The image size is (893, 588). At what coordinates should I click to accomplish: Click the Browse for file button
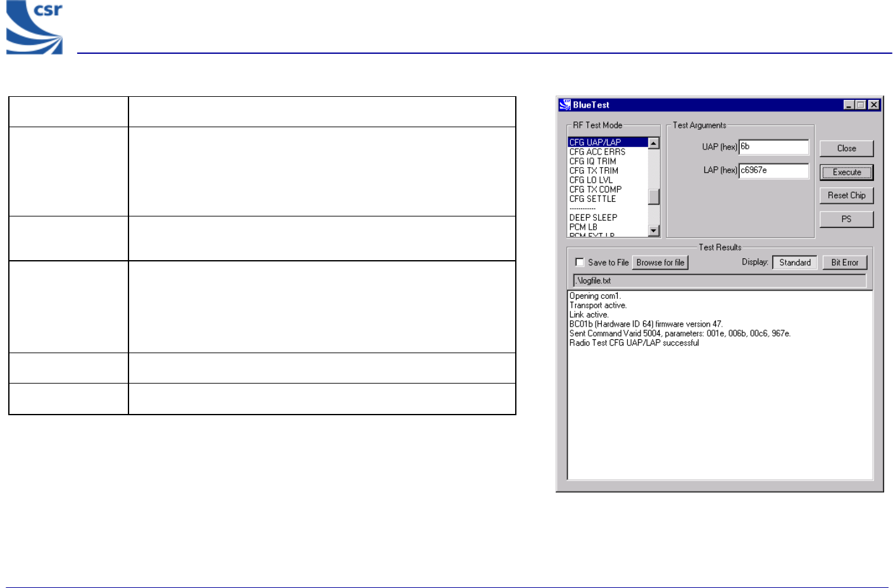click(660, 263)
